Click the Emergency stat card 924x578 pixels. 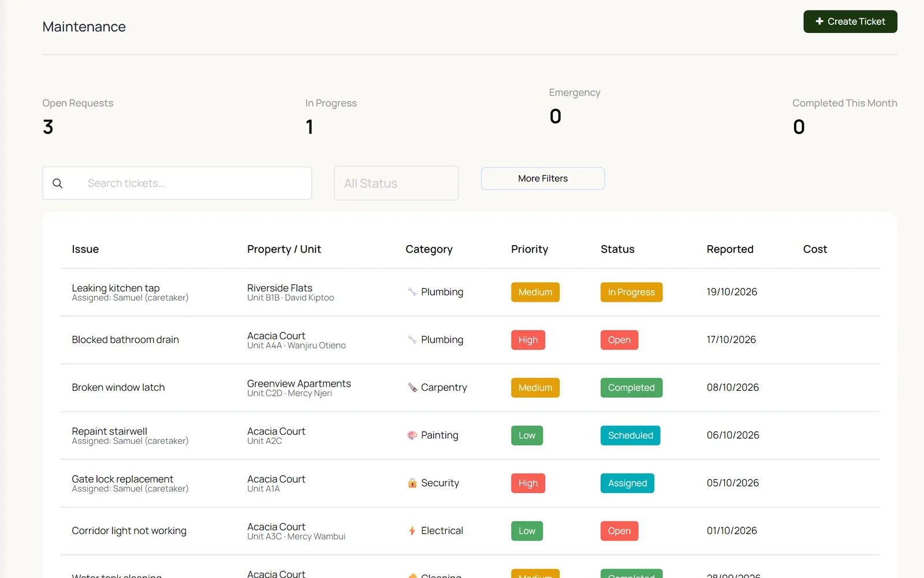(x=575, y=106)
